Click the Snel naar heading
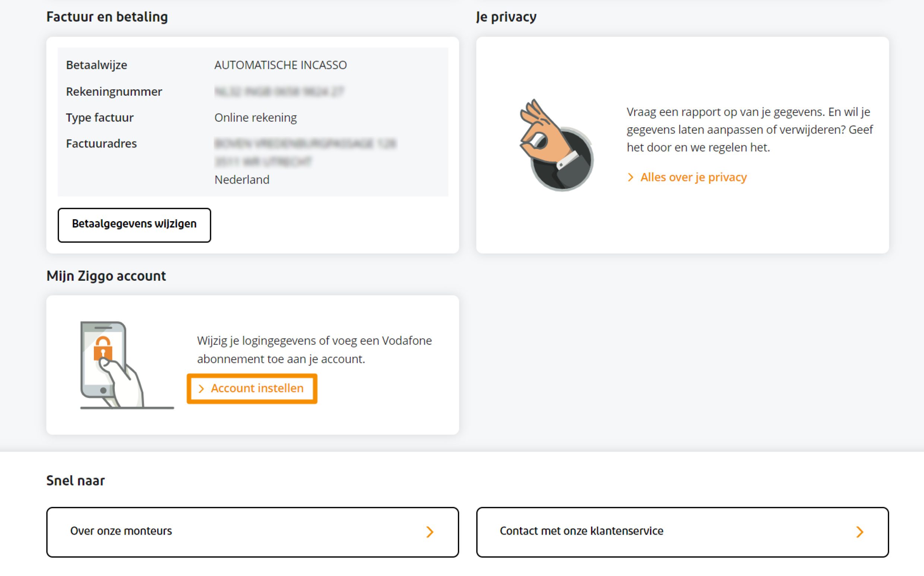 click(76, 480)
